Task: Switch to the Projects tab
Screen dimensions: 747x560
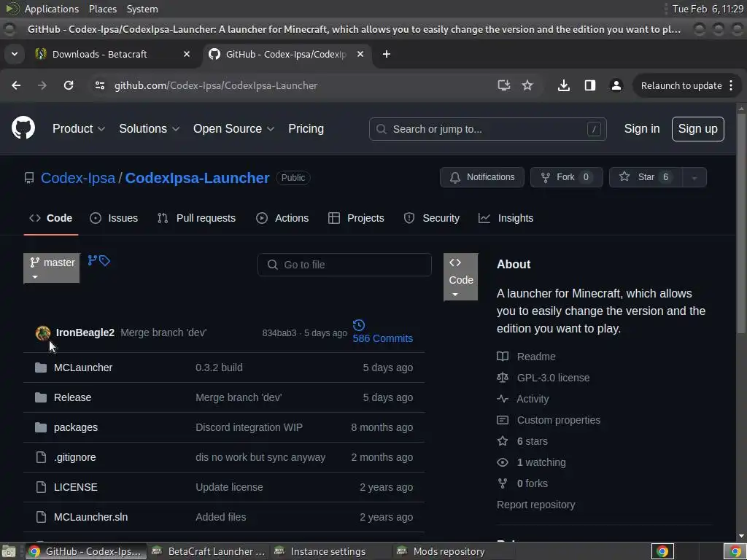Action: (x=356, y=218)
